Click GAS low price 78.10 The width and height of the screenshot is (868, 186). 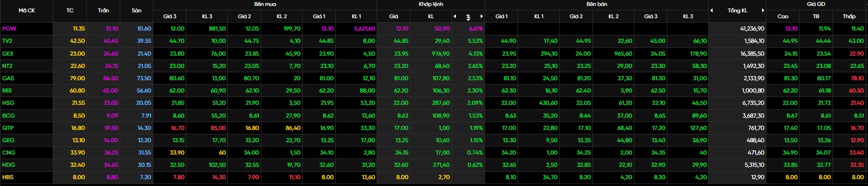[857, 78]
